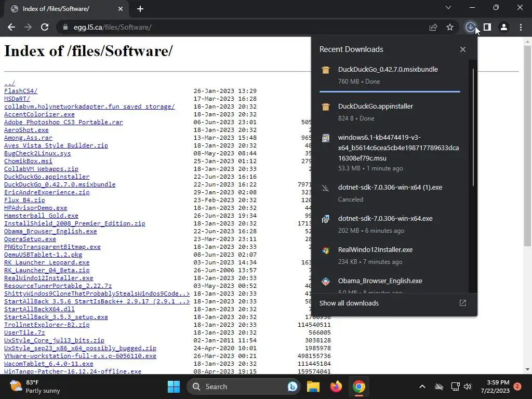The width and height of the screenshot is (532, 399).
Task: Download VMware-workstation-full-e.x.p-6056110.exe
Action: click(x=80, y=356)
